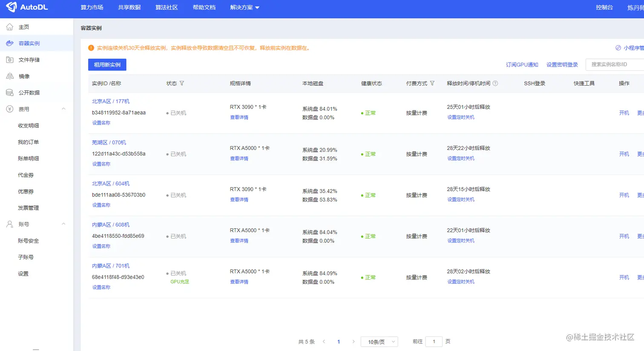This screenshot has width=644, height=351.
Task: Click 设置名称 for instance 122d11a43c-d53b558a
Action: pyautogui.click(x=101, y=164)
